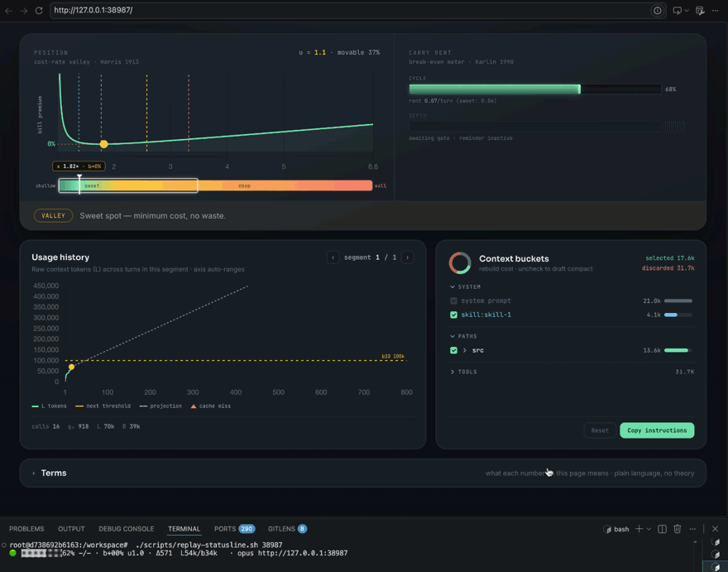Expand the src folder chevron
The width and height of the screenshot is (728, 572).
click(465, 350)
